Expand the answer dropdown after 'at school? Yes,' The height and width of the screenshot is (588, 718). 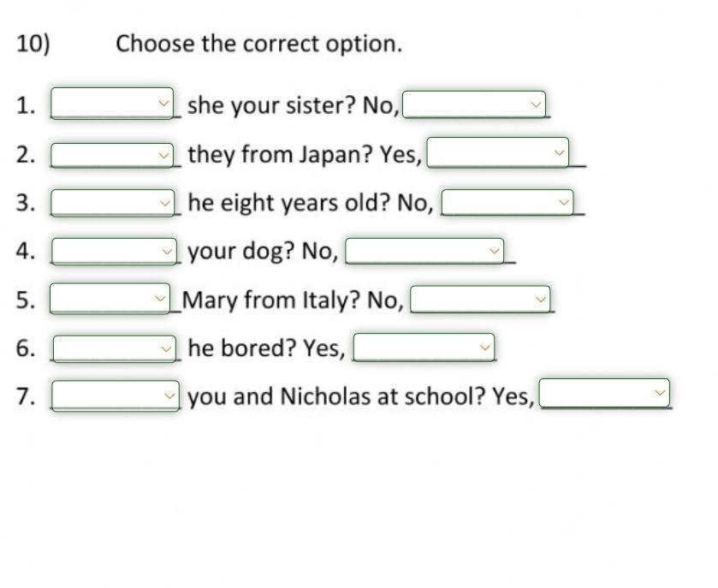pyautogui.click(x=604, y=393)
